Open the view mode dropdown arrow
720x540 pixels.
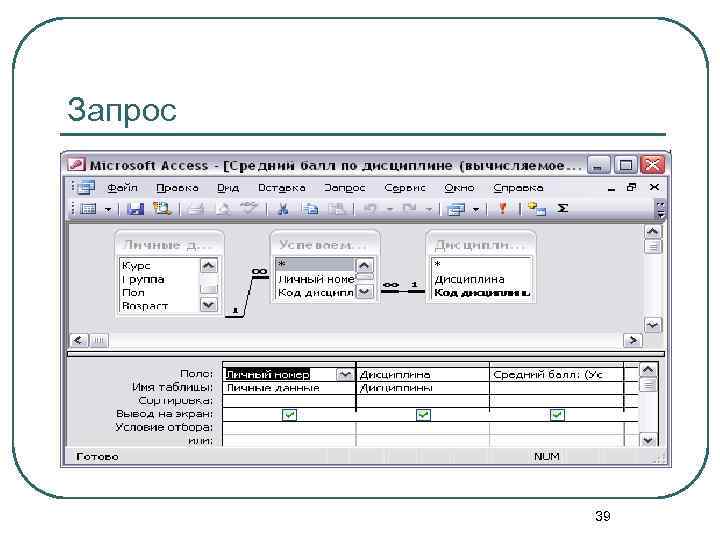pos(108,210)
